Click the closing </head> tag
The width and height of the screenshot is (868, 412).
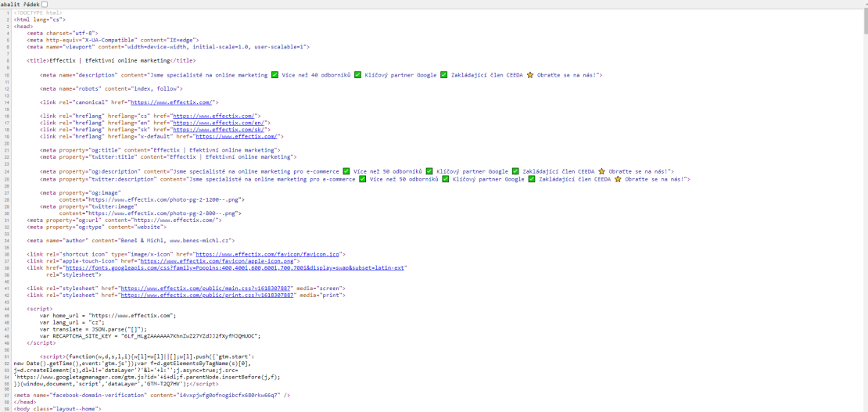point(25,402)
